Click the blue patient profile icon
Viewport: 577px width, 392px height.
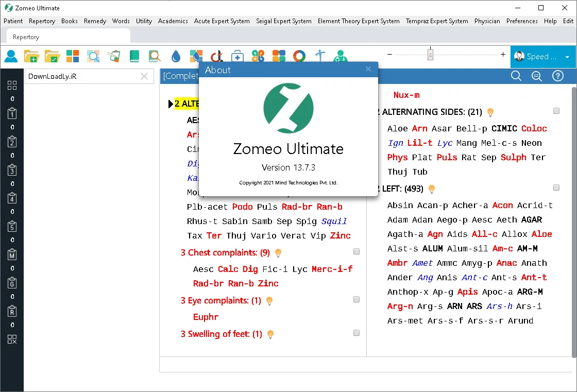pos(11,56)
